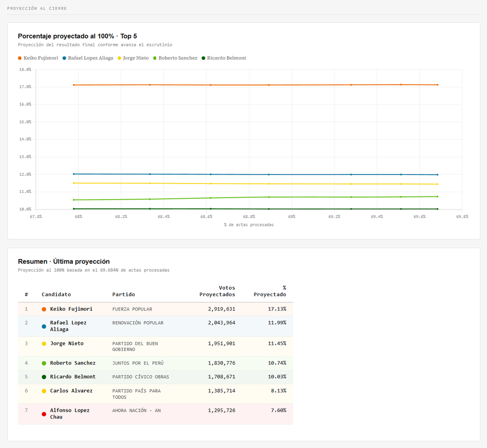Viewport: 487px width, 448px height.
Task: Click projected percentage 11.99%
Action: pyautogui.click(x=277, y=323)
